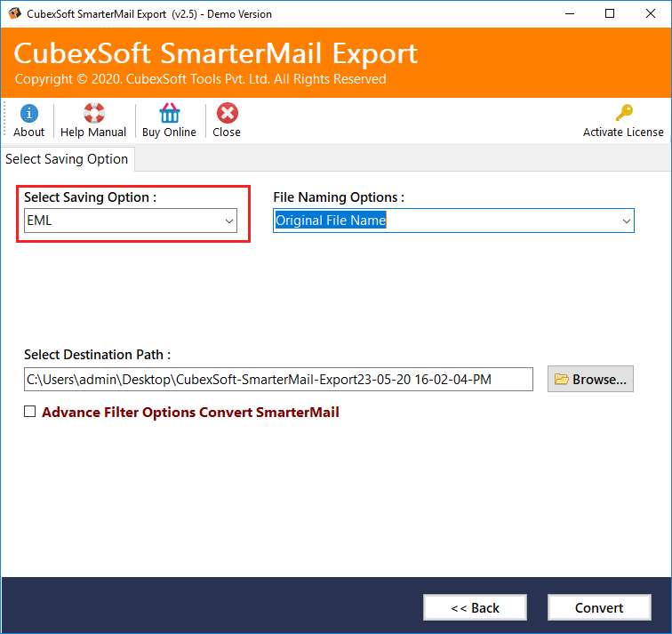The width and height of the screenshot is (672, 634).
Task: Open the About info icon
Action: tap(28, 114)
